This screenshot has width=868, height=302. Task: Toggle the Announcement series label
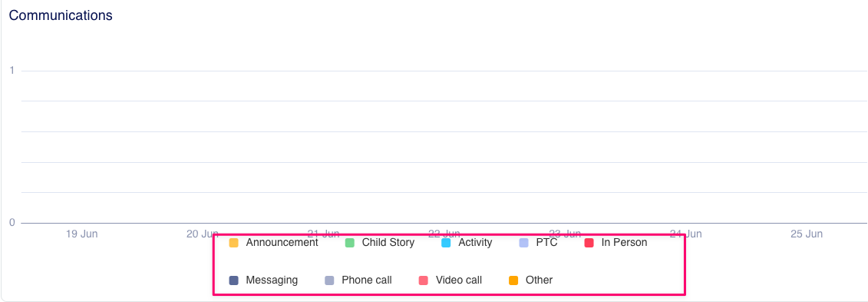click(282, 242)
